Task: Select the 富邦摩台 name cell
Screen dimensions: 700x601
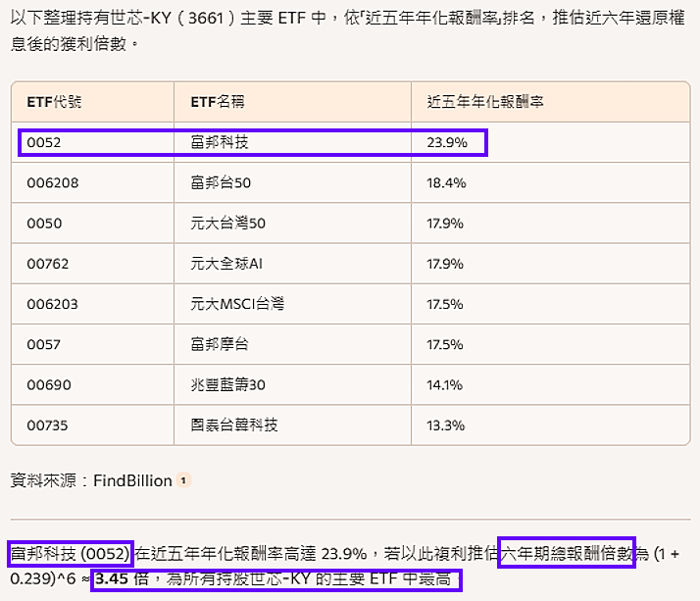Action: (292, 344)
